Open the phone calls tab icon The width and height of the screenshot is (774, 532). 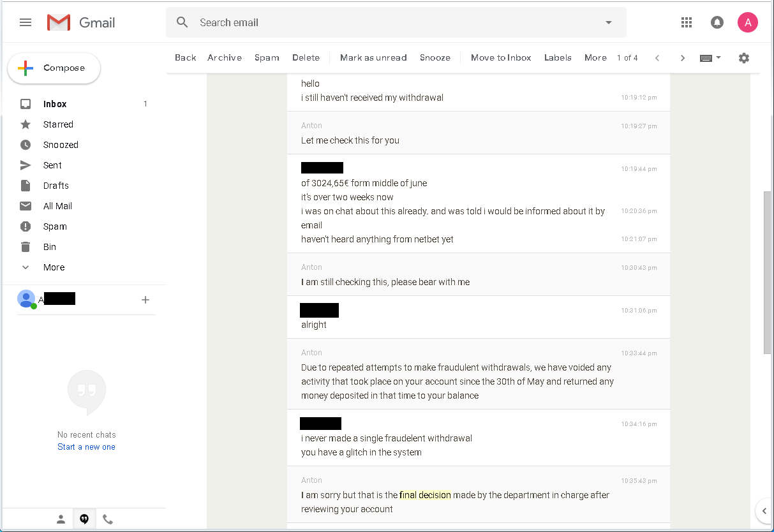(108, 519)
